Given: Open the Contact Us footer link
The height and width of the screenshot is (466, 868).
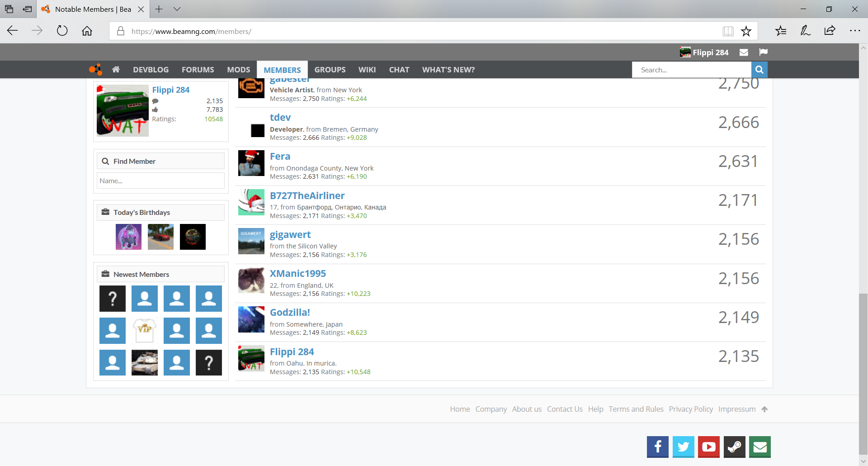Looking at the screenshot, I should tap(565, 409).
